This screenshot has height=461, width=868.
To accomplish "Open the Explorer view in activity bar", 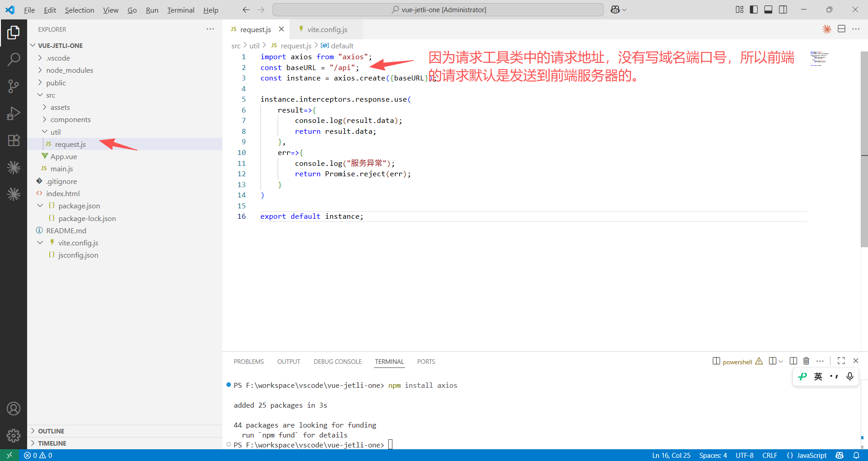I will [14, 33].
